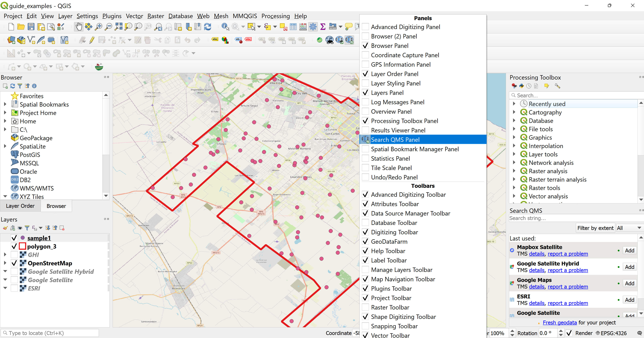This screenshot has height=338, width=644.
Task: Uncheck the Digitizing Toolbar option
Action: click(365, 232)
